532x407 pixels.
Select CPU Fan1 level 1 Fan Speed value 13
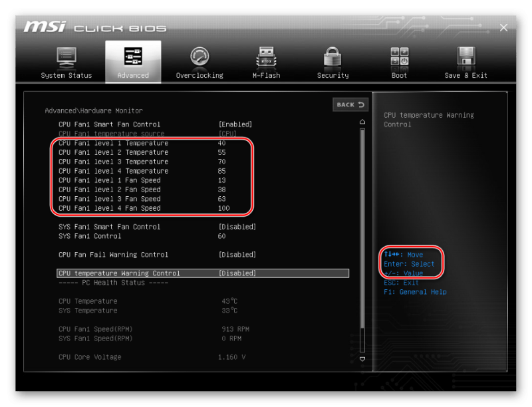221,180
